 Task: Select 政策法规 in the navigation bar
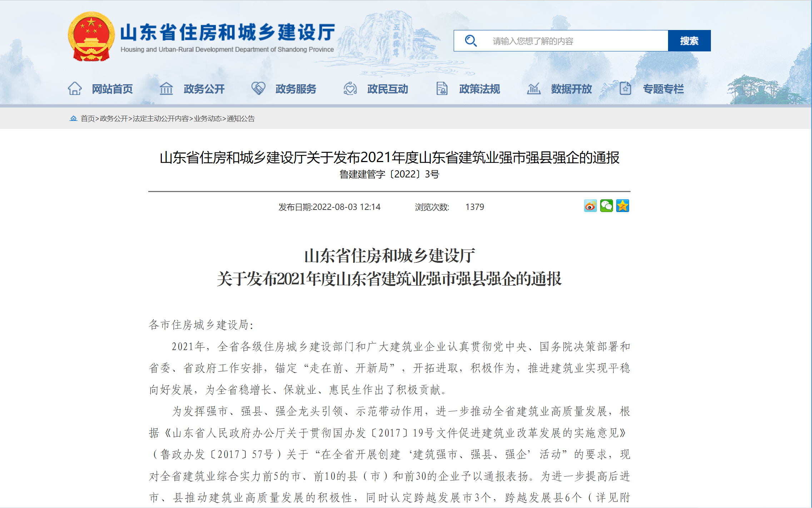pyautogui.click(x=479, y=89)
